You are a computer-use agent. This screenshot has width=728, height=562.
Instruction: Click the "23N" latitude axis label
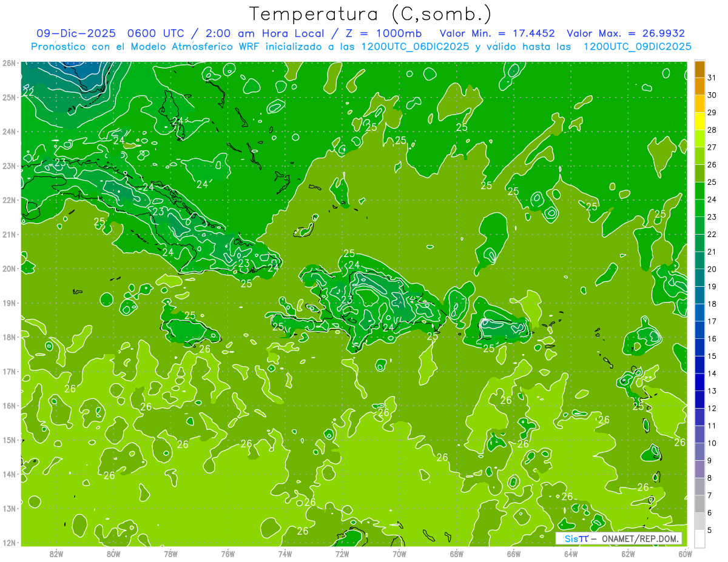[8, 166]
